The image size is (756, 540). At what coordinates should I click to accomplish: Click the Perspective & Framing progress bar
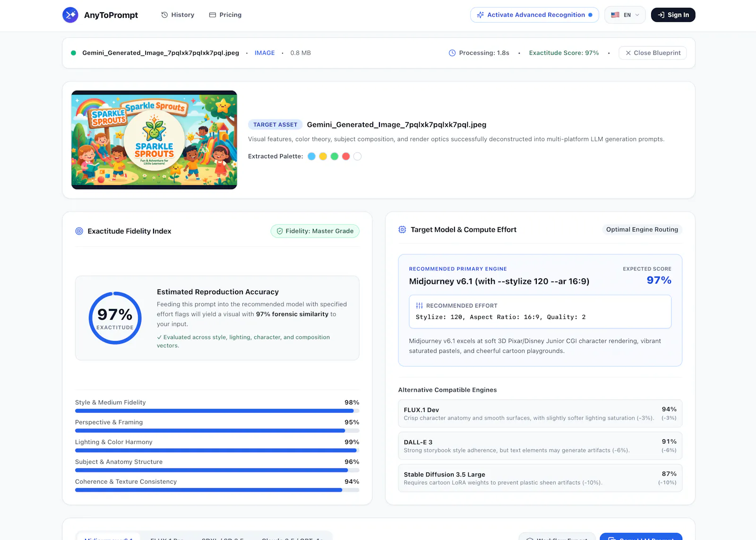click(x=217, y=431)
